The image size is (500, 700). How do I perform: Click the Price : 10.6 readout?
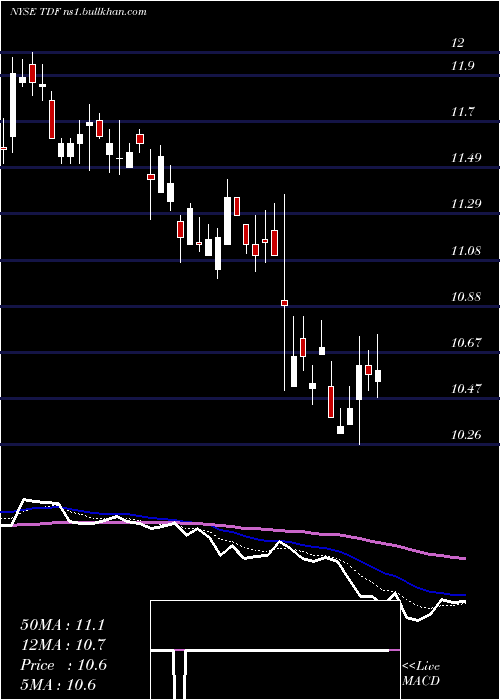(64, 665)
